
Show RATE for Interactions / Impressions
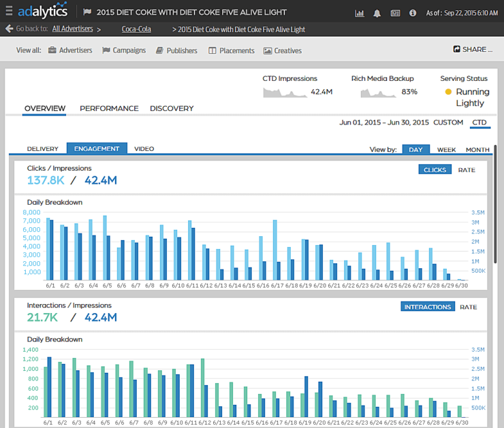[469, 307]
